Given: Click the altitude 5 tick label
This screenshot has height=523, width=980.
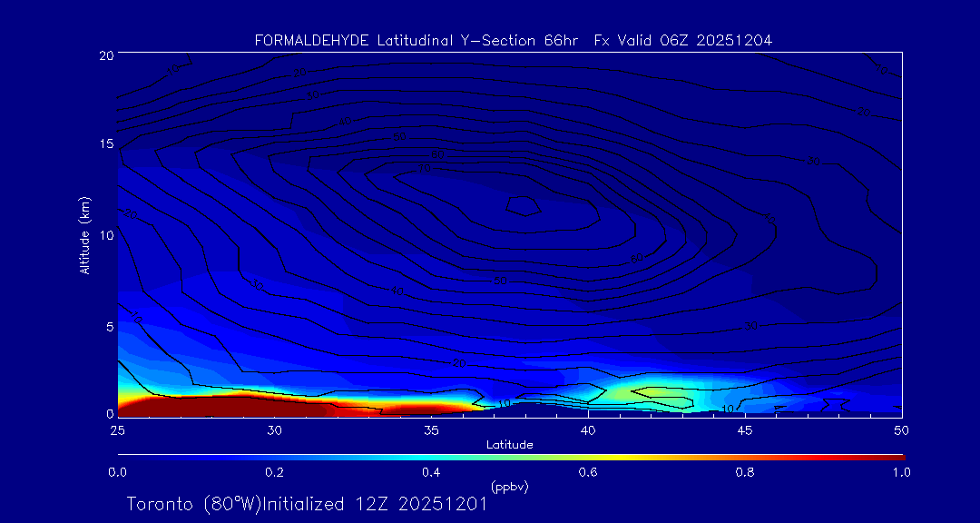Looking at the screenshot, I should coord(109,326).
